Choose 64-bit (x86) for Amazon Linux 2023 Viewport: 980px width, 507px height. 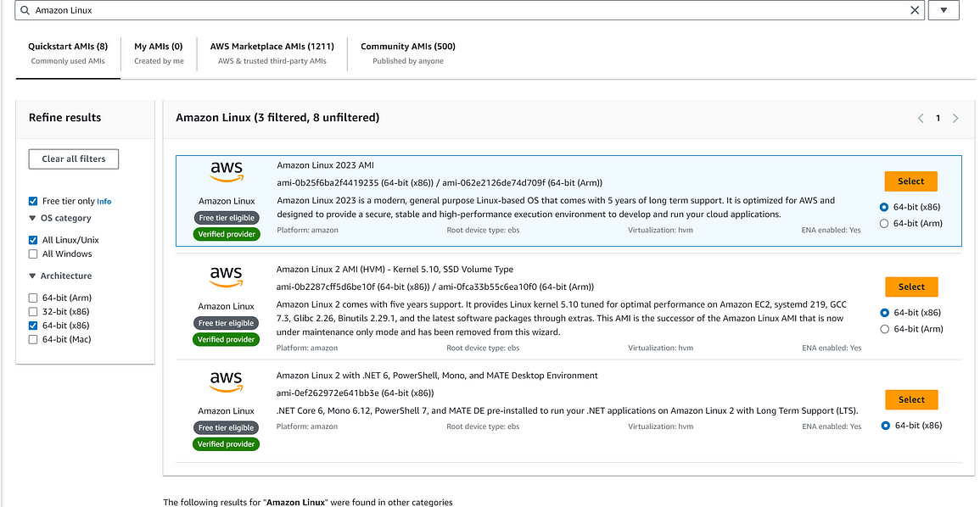coord(884,207)
